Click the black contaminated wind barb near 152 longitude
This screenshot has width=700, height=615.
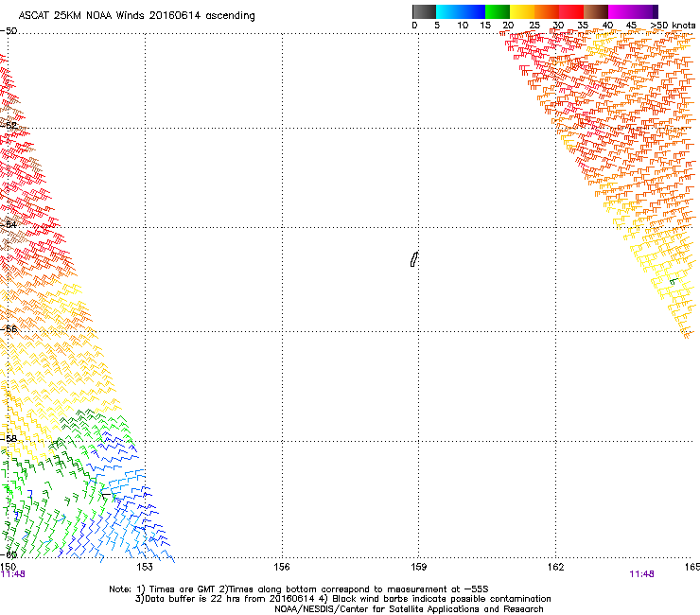point(106,495)
